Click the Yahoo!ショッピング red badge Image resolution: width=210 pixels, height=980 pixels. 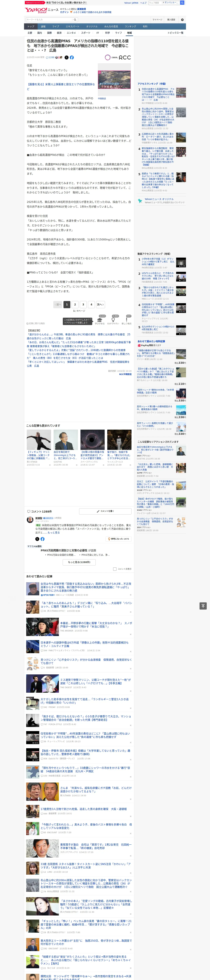[x=35, y=3]
